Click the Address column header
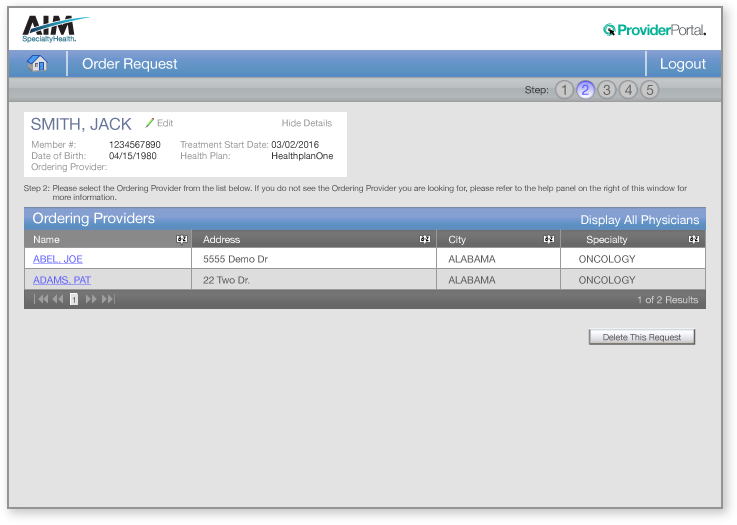 point(314,239)
